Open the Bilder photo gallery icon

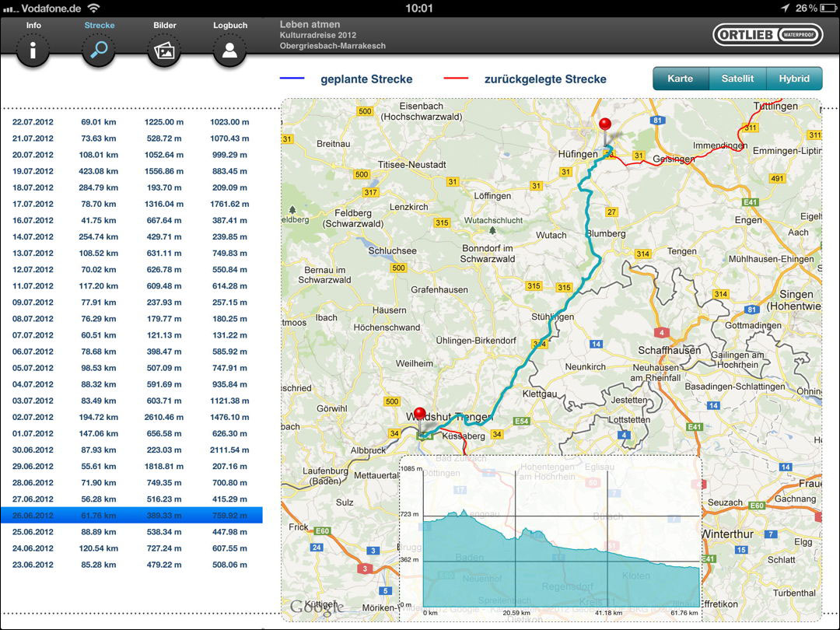[x=164, y=51]
